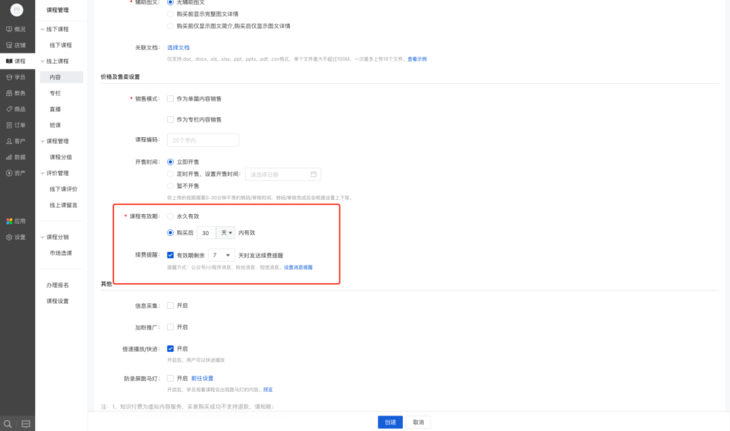
Task: Open the 订单 orders icon
Action: 9,125
